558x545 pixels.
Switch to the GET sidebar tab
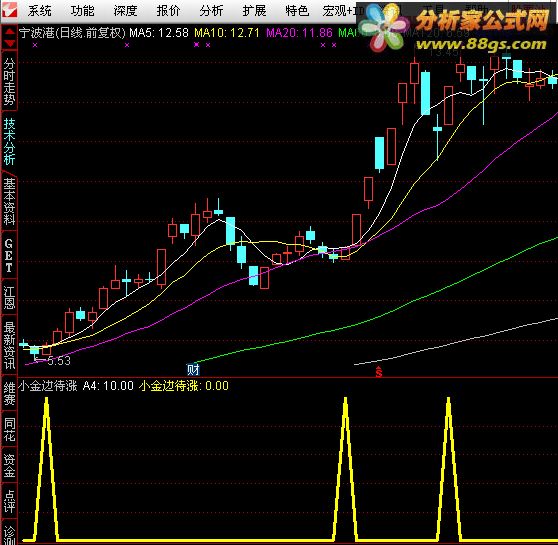[9, 256]
